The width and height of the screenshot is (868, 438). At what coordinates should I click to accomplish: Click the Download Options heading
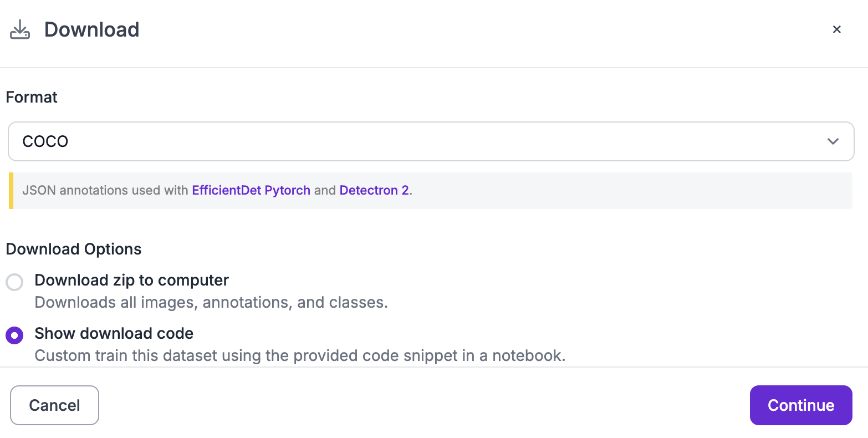(x=74, y=249)
